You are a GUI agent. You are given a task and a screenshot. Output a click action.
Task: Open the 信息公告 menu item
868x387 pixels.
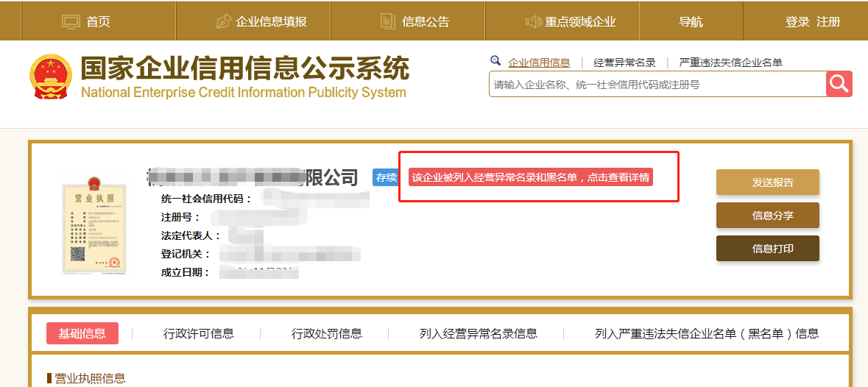426,21
